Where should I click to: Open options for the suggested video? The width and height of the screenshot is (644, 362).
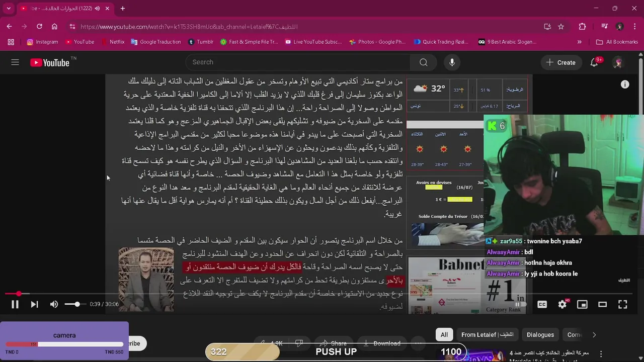point(601,354)
